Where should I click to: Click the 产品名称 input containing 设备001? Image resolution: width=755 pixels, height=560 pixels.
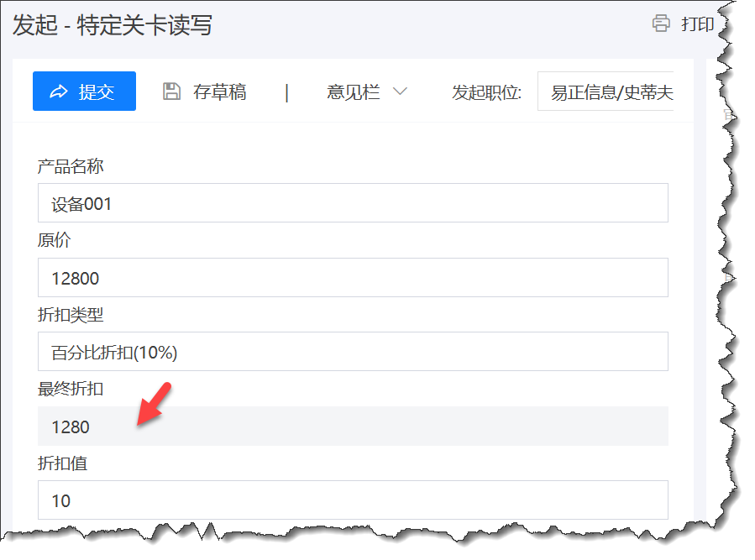pyautogui.click(x=353, y=202)
